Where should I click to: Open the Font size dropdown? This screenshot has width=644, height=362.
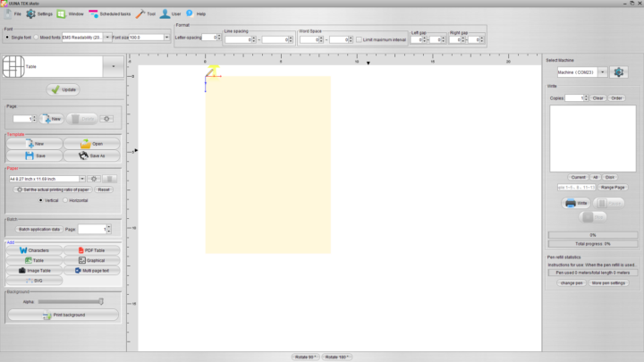(x=166, y=38)
